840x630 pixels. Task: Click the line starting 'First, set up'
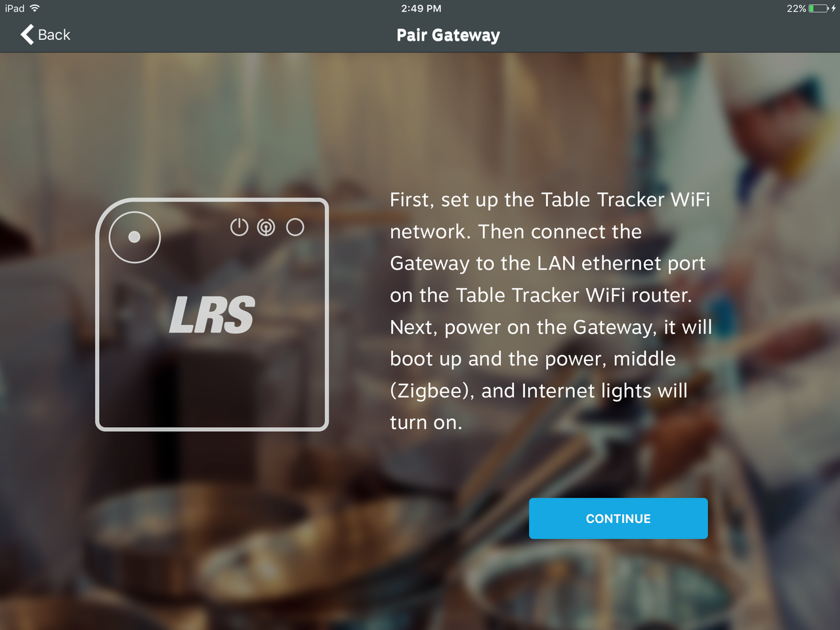tap(550, 199)
